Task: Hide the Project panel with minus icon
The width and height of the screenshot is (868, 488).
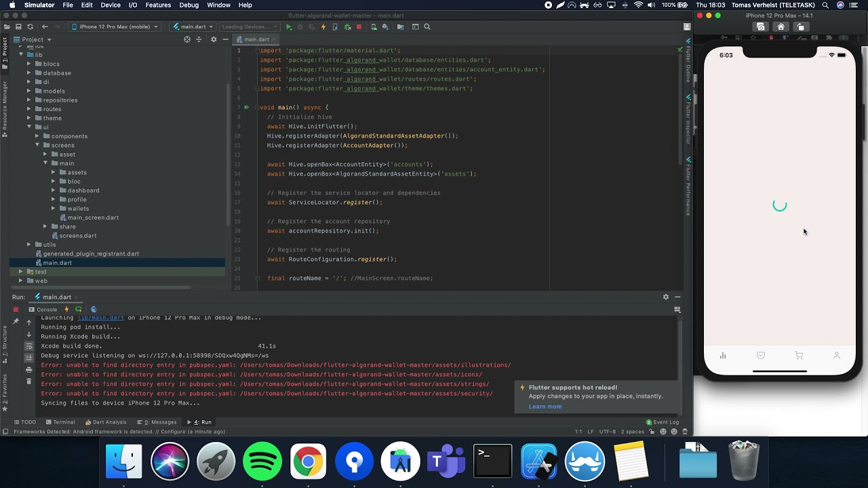Action: (x=225, y=39)
